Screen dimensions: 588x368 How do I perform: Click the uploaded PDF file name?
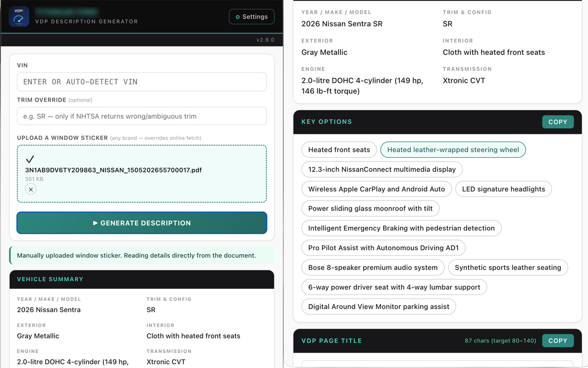click(x=113, y=170)
